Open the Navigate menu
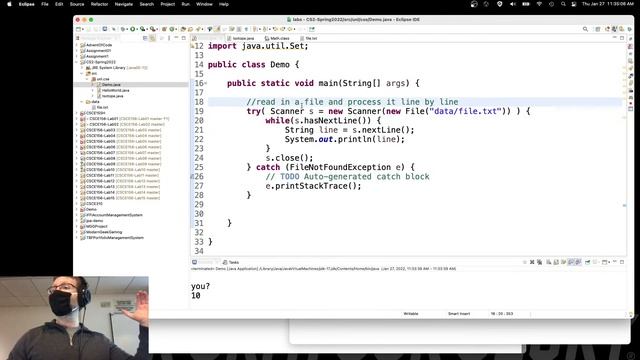The width and height of the screenshot is (640, 360). 124,4
